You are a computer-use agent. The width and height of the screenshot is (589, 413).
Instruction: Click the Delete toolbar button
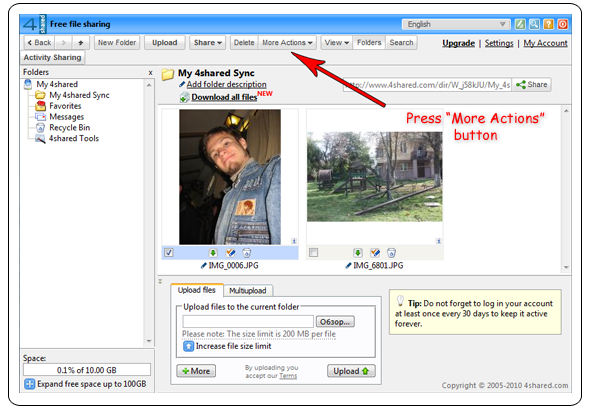[x=244, y=42]
